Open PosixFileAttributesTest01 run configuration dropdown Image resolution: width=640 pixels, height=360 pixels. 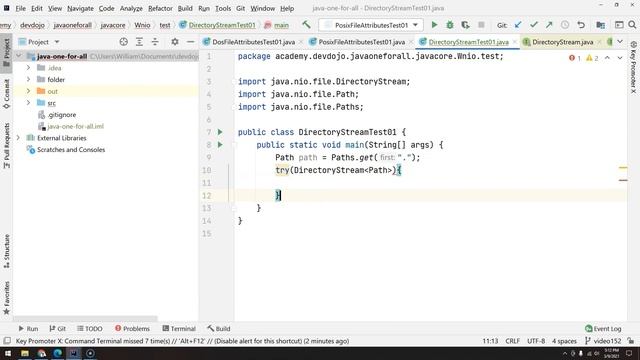pos(371,25)
